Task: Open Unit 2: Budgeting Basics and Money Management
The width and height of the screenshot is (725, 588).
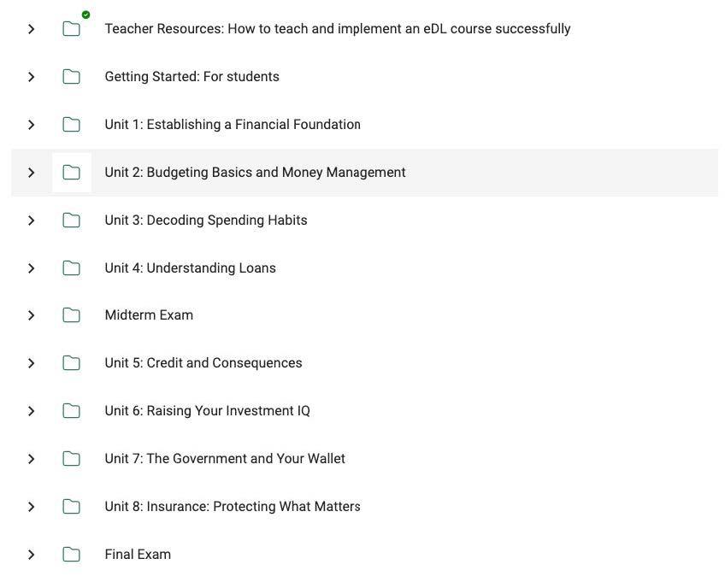Action: (255, 173)
